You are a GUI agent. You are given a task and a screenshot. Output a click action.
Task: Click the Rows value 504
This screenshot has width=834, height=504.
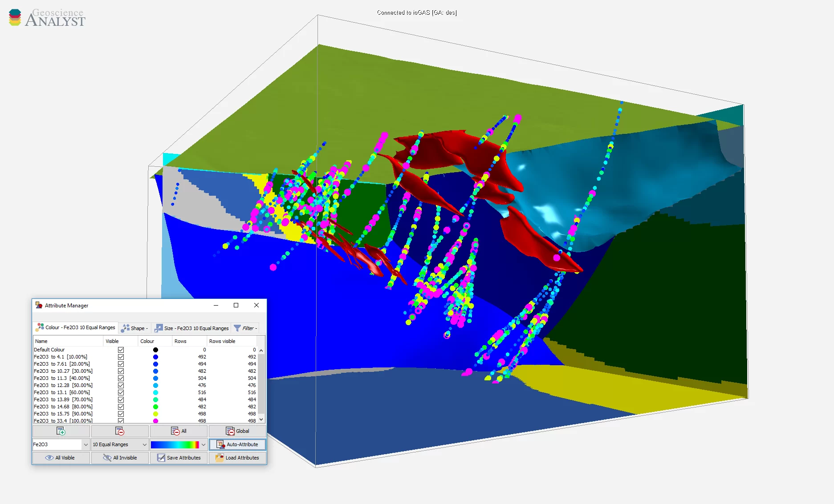(x=202, y=378)
